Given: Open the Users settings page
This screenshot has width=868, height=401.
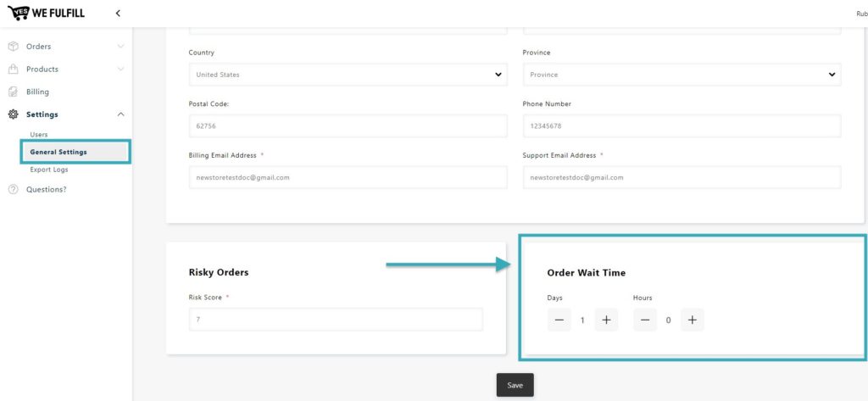Looking at the screenshot, I should [39, 135].
